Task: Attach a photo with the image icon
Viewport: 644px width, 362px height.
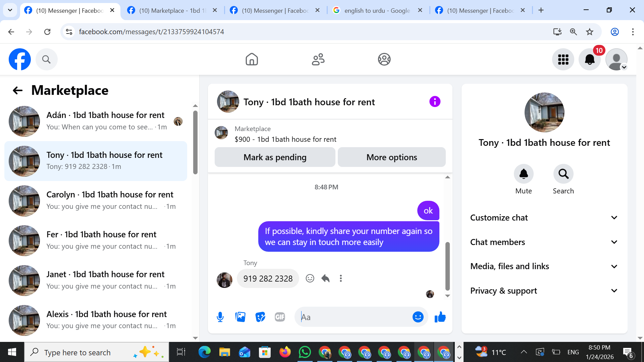Action: point(240,317)
